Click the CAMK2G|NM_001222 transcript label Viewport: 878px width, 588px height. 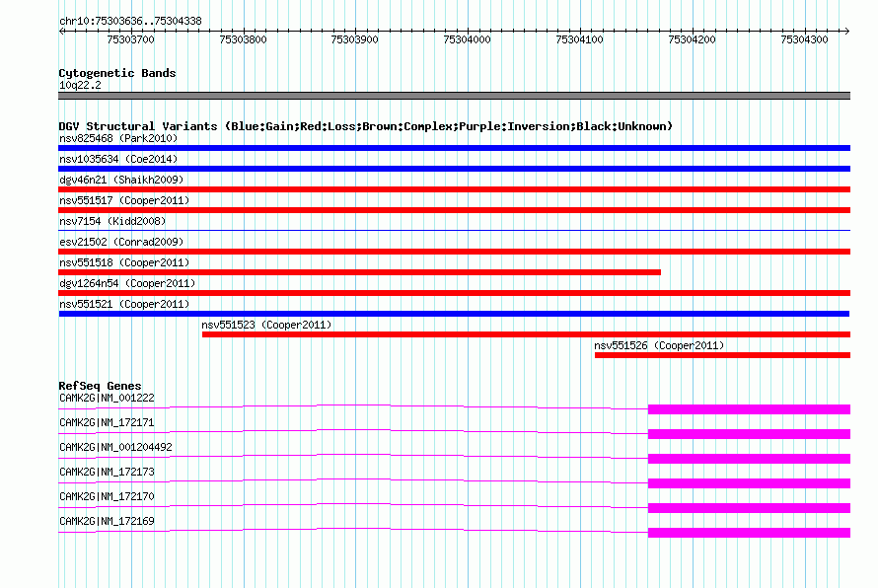(107, 399)
